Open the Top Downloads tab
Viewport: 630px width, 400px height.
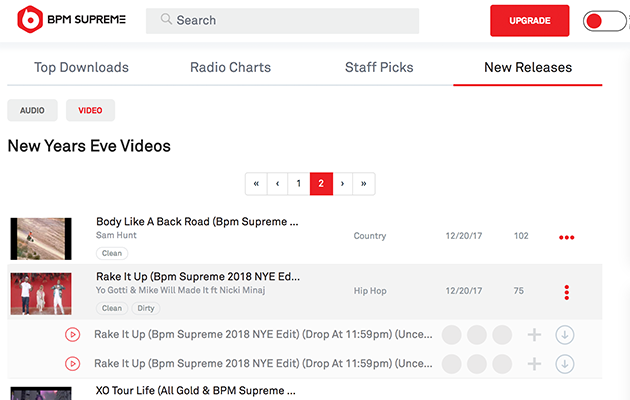click(82, 68)
